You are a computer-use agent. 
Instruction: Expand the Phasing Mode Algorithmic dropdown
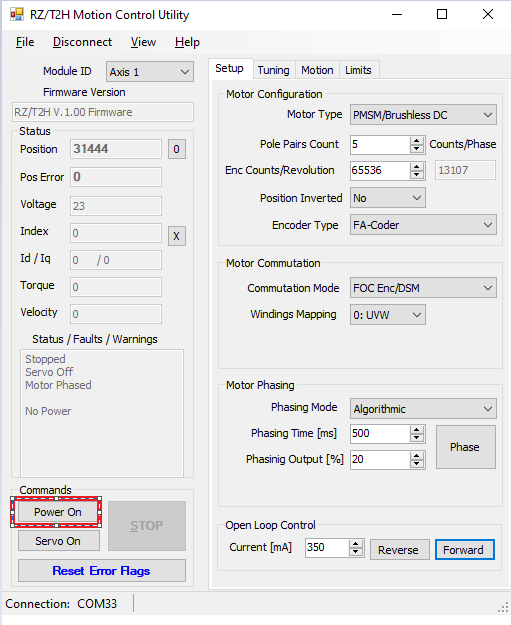pyautogui.click(x=423, y=409)
